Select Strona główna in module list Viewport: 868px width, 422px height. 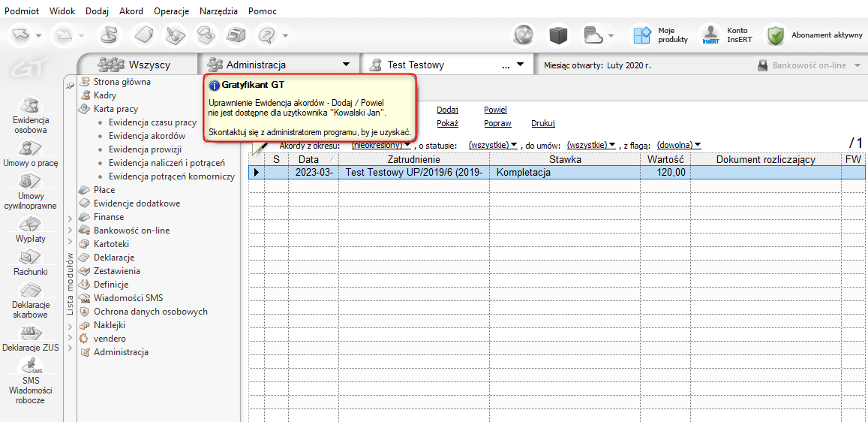click(x=122, y=82)
